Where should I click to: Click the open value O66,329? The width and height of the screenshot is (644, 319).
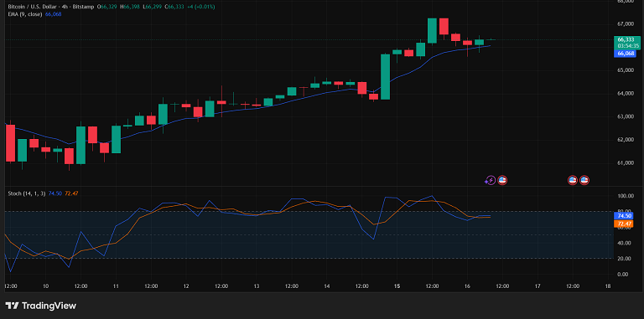[x=106, y=7]
